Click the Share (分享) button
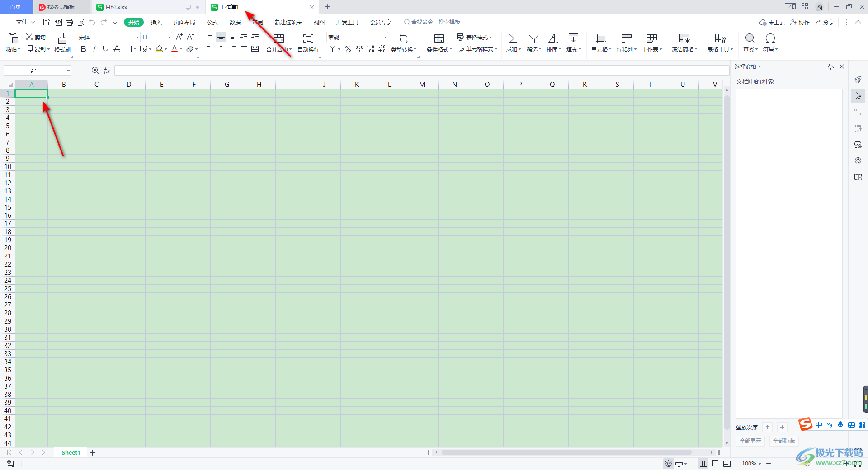868x470 pixels. tap(824, 22)
